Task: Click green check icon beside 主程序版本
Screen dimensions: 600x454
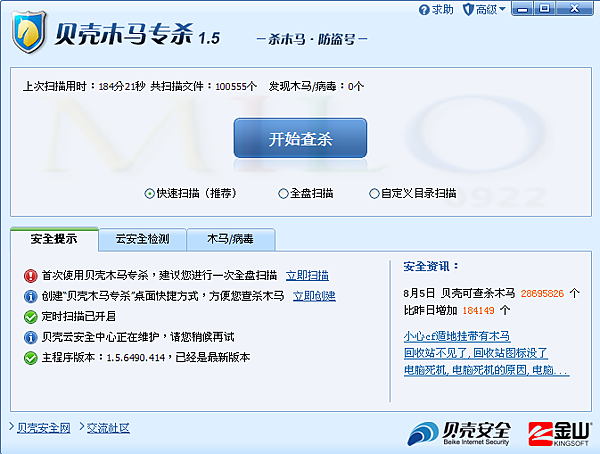Action: [x=31, y=358]
